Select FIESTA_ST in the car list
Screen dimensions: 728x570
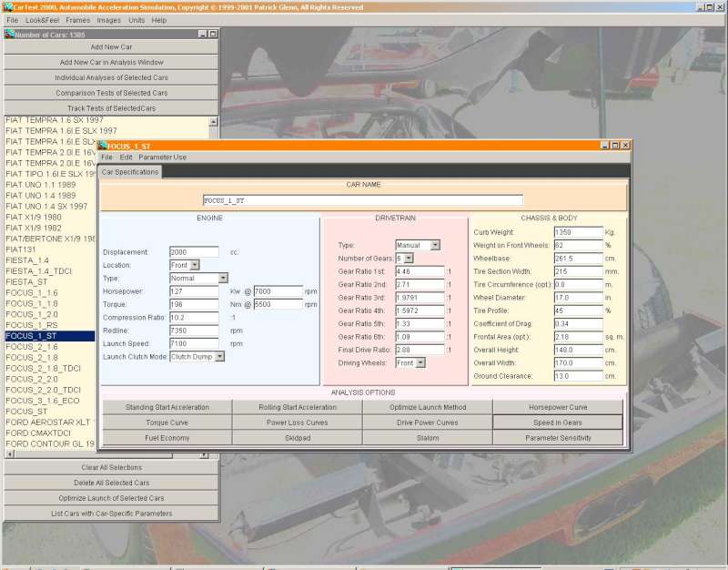click(26, 281)
